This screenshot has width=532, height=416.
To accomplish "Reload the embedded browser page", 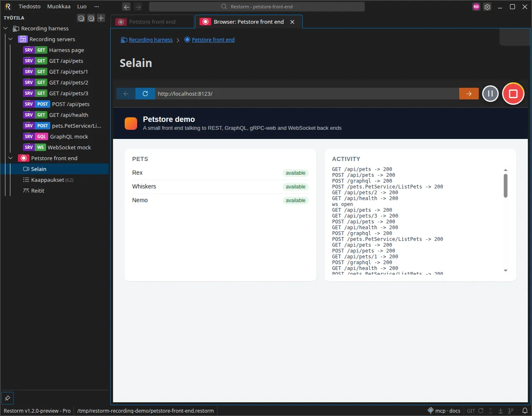I will point(145,94).
